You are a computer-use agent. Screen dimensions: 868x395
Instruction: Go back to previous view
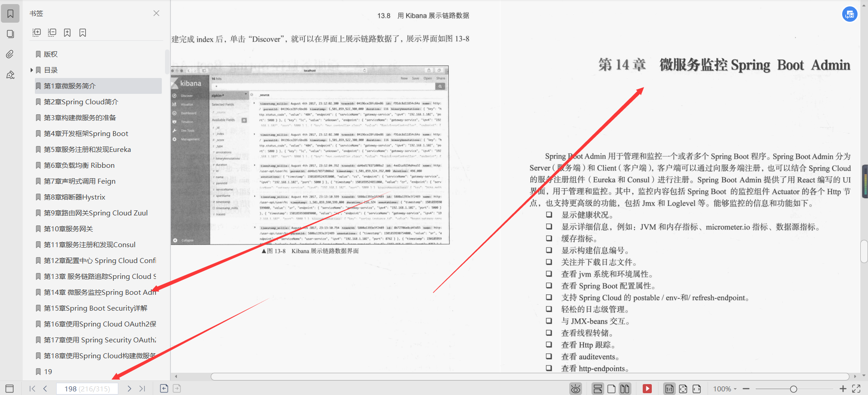click(x=164, y=389)
